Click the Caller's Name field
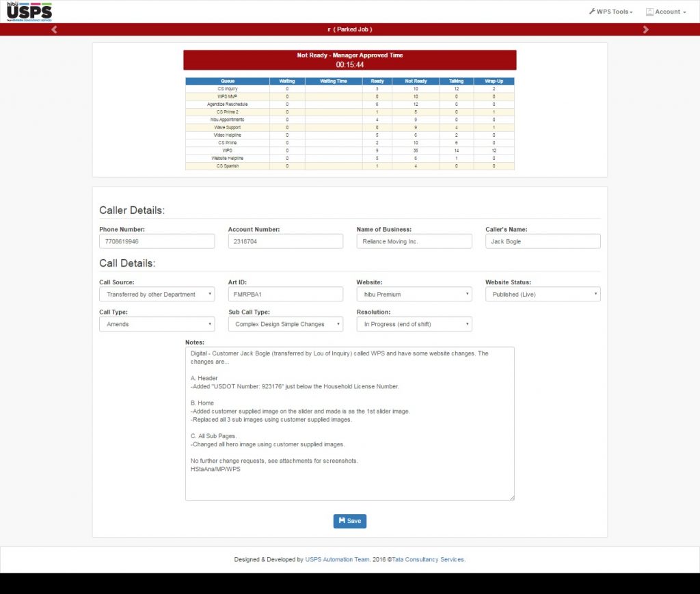This screenshot has height=594, width=700. pos(542,241)
